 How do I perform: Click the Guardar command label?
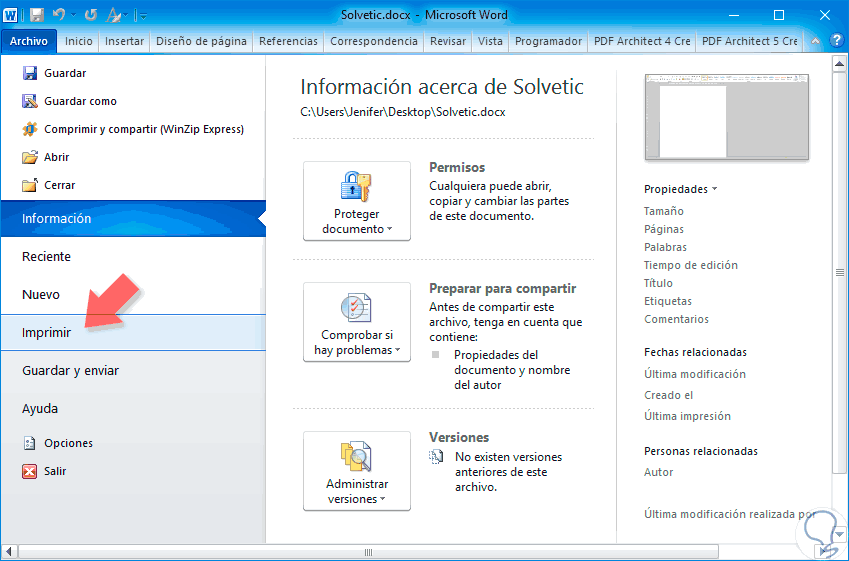pyautogui.click(x=65, y=73)
